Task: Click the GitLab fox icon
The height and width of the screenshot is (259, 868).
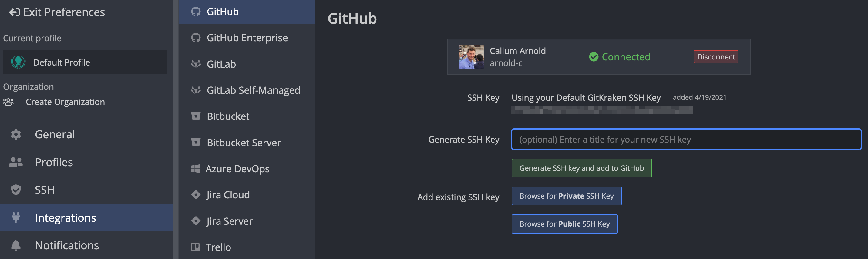Action: point(195,64)
